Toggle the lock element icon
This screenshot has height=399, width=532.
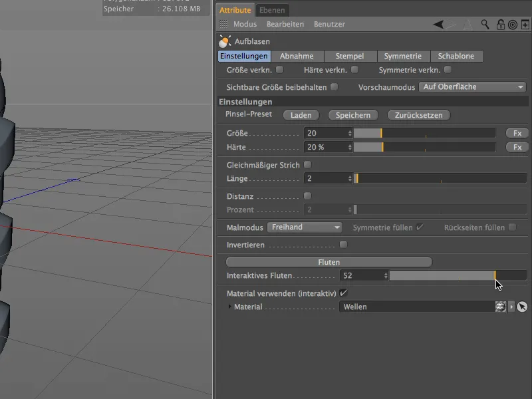(x=501, y=25)
